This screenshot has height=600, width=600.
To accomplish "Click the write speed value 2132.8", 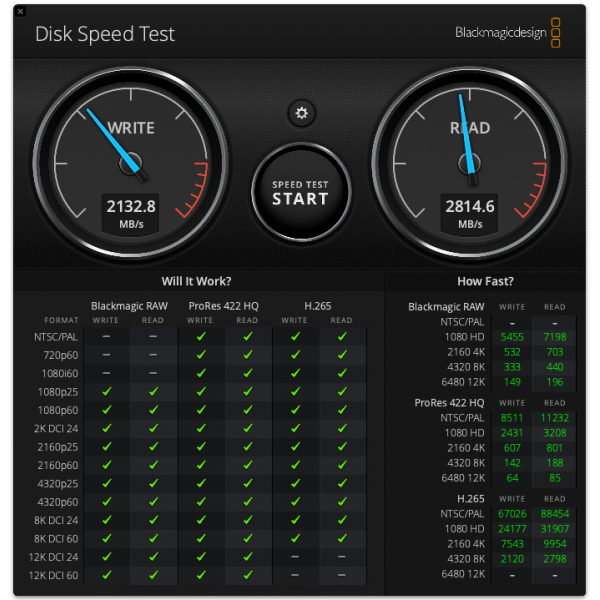I will tap(131, 206).
